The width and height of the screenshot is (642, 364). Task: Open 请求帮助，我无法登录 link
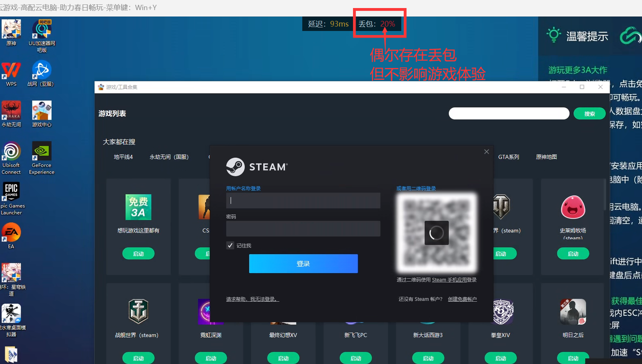tap(253, 299)
